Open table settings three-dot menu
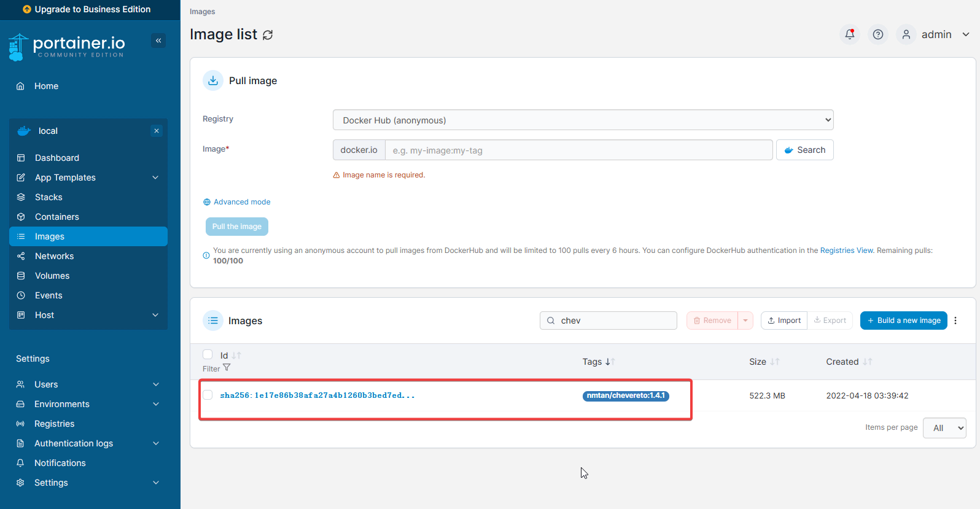Viewport: 980px width, 509px height. click(955, 321)
